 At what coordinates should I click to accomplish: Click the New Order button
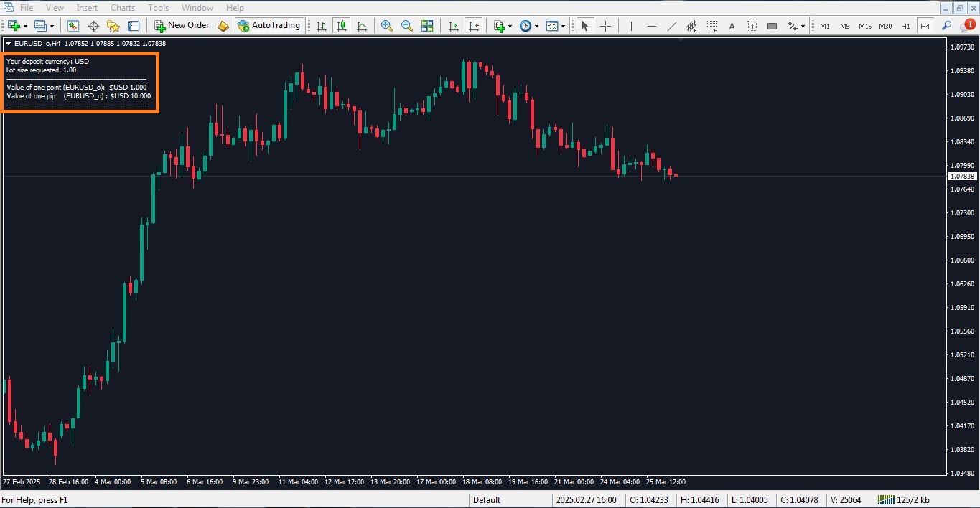pyautogui.click(x=182, y=25)
